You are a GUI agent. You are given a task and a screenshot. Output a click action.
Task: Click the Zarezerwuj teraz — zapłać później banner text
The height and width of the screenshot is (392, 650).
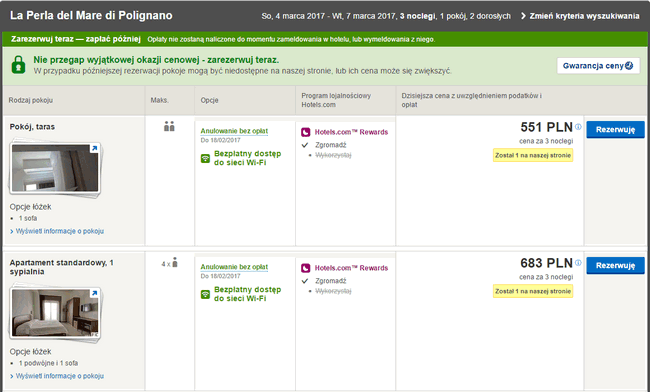76,39
